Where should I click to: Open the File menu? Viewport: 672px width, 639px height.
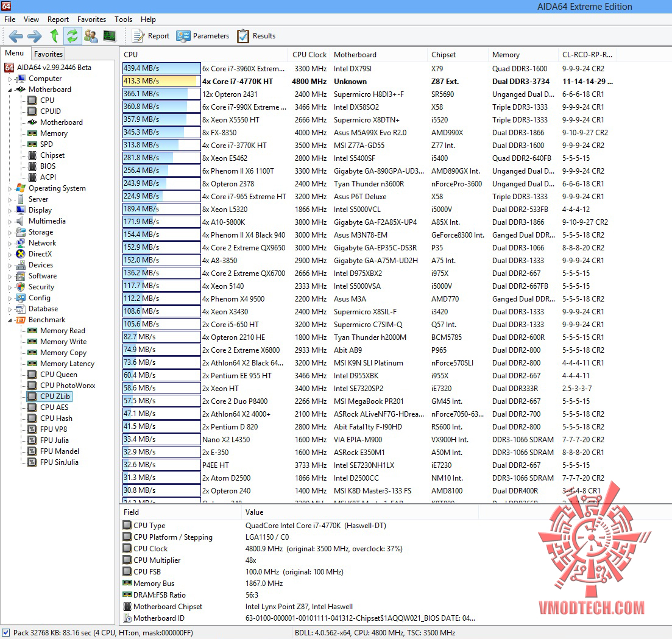pos(10,19)
